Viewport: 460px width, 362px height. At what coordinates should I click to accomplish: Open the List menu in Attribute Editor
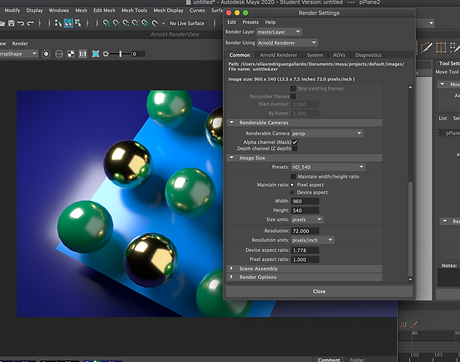click(x=443, y=118)
